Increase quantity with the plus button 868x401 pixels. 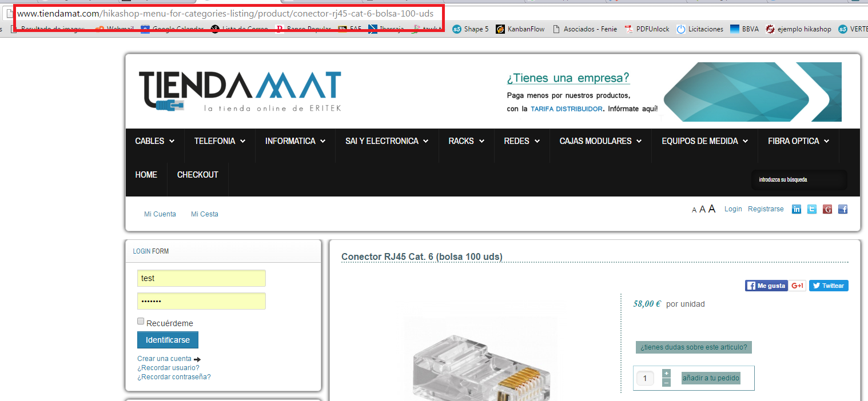point(666,373)
